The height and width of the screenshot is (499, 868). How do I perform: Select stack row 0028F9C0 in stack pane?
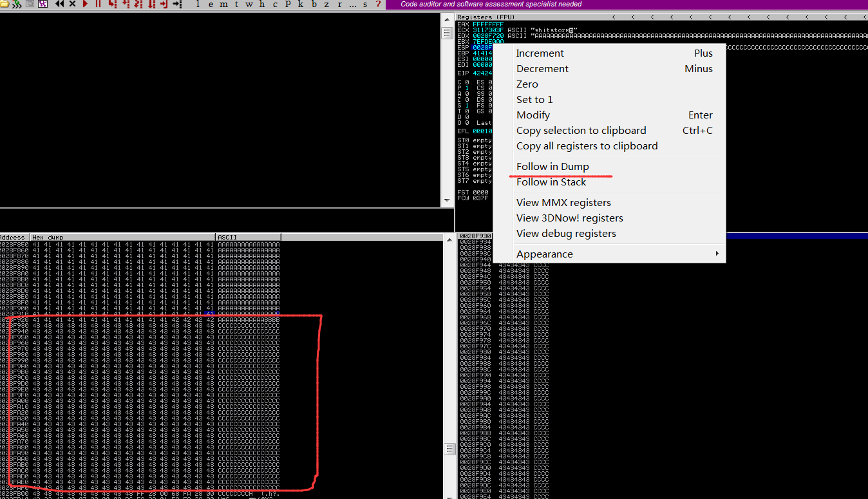[504, 444]
